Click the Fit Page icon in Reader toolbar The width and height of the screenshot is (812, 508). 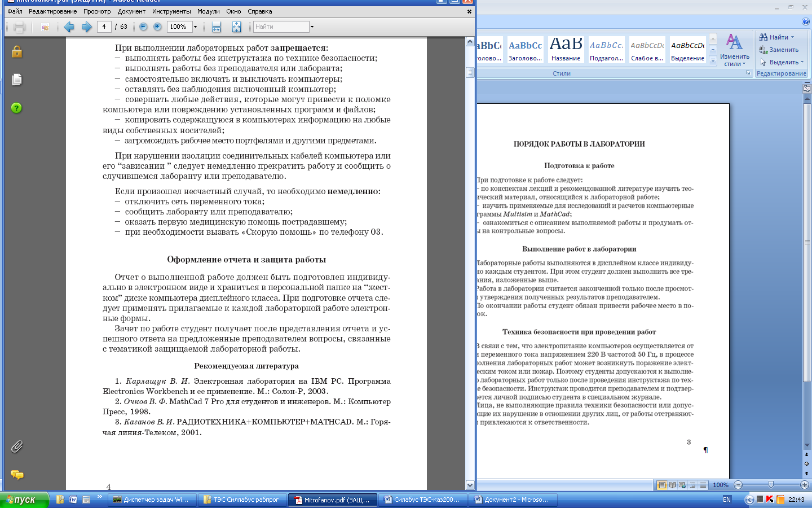point(236,27)
